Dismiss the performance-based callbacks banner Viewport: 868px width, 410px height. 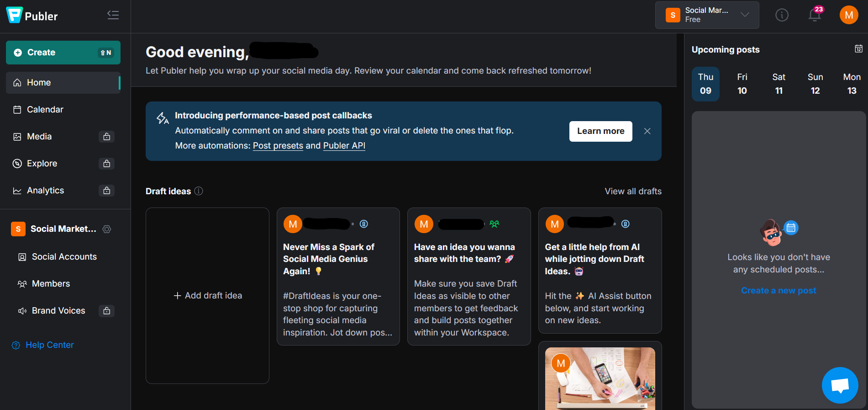point(647,131)
